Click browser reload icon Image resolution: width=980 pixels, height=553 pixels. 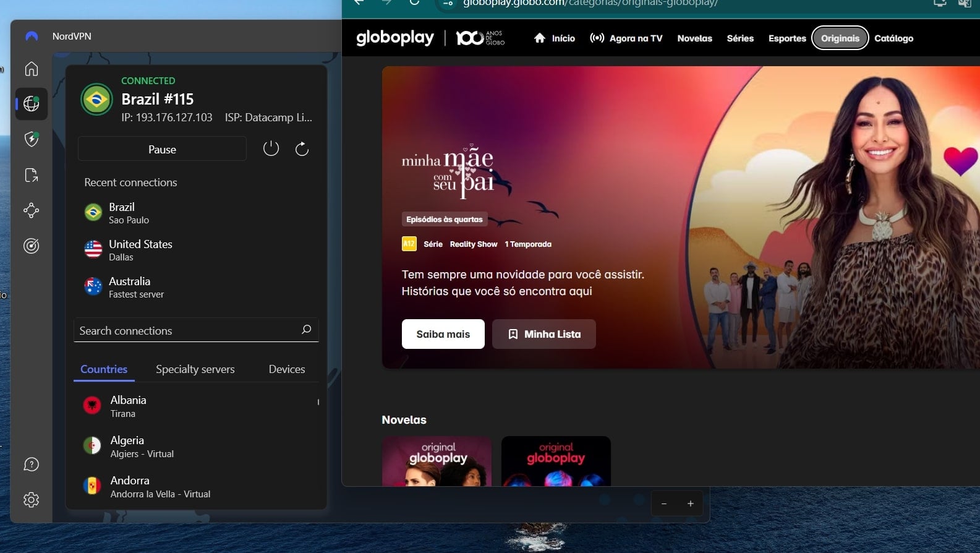click(414, 2)
